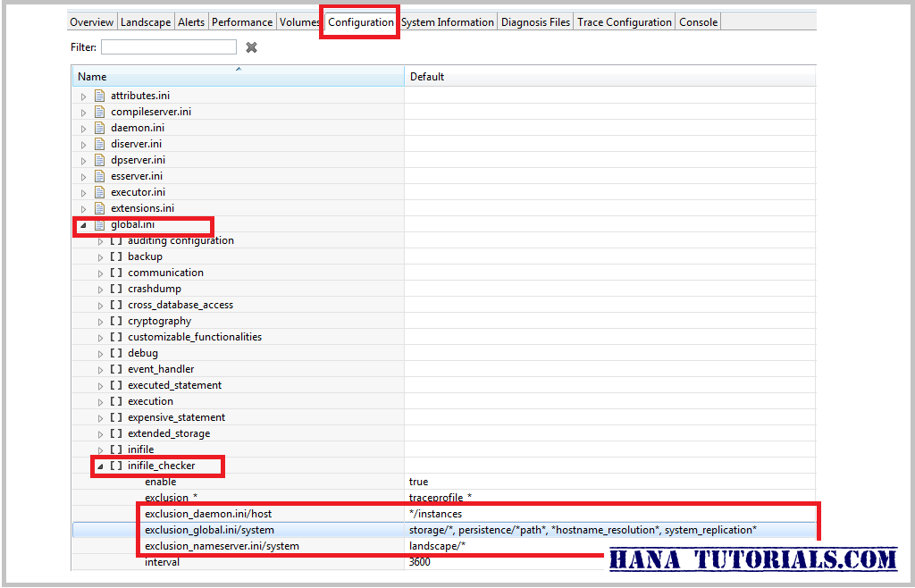Viewport: 915px width, 588px height.
Task: Clear the filter using the red X icon
Action: coord(251,46)
